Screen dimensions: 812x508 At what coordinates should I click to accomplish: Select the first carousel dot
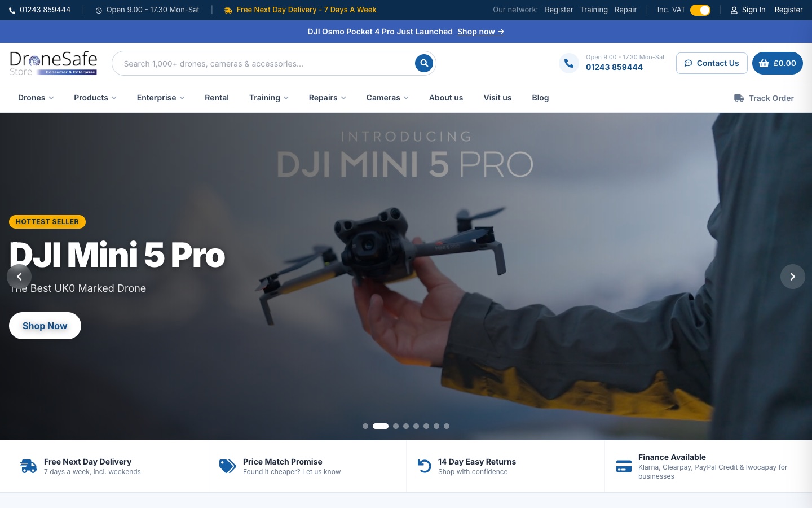[x=365, y=426]
